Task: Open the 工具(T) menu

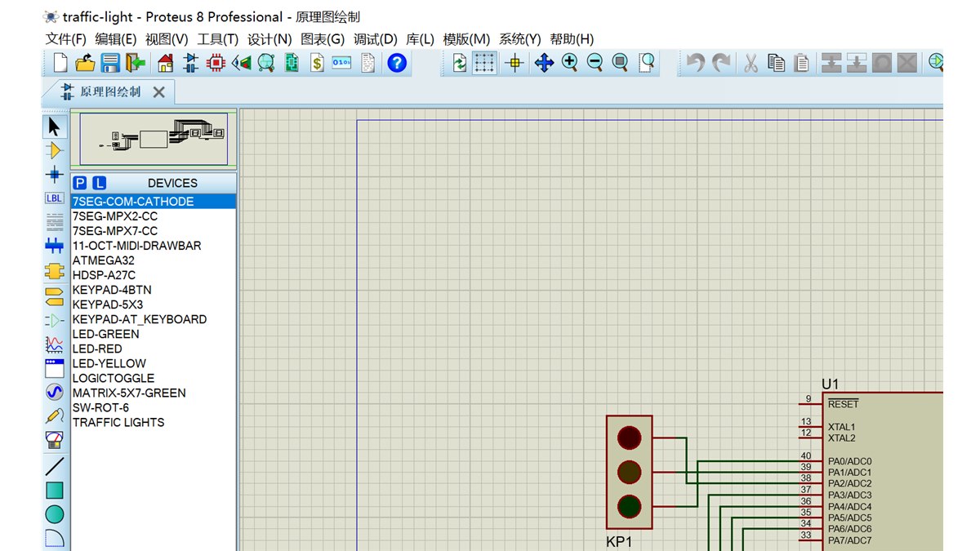Action: coord(218,39)
